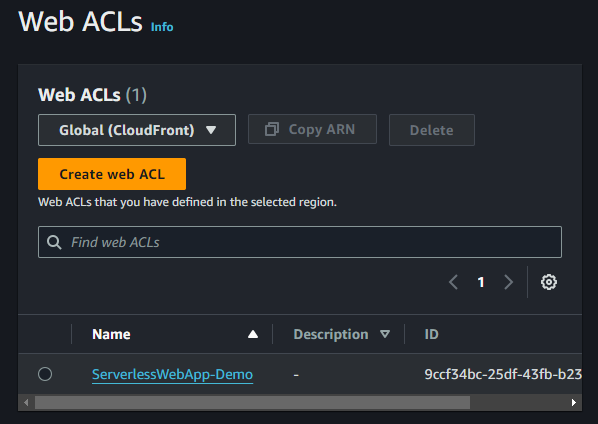Sort by the Name column header
Screen dimensions: 598x424
coord(111,334)
